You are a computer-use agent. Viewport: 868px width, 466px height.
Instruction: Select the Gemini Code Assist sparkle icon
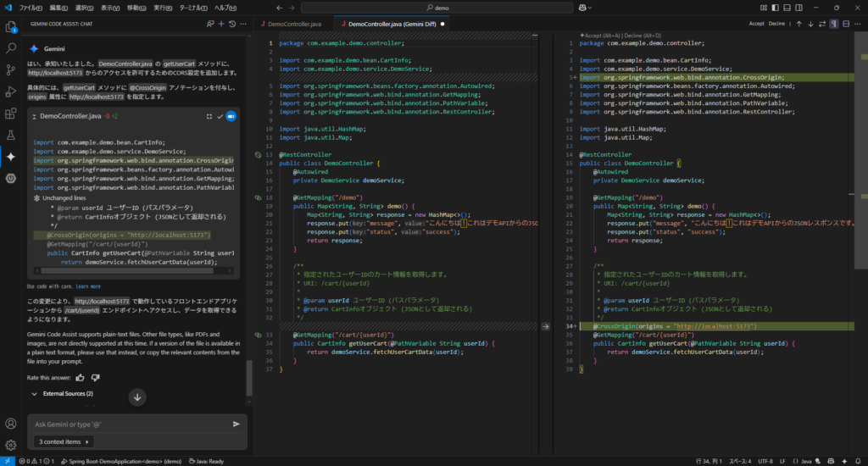pyautogui.click(x=10, y=157)
